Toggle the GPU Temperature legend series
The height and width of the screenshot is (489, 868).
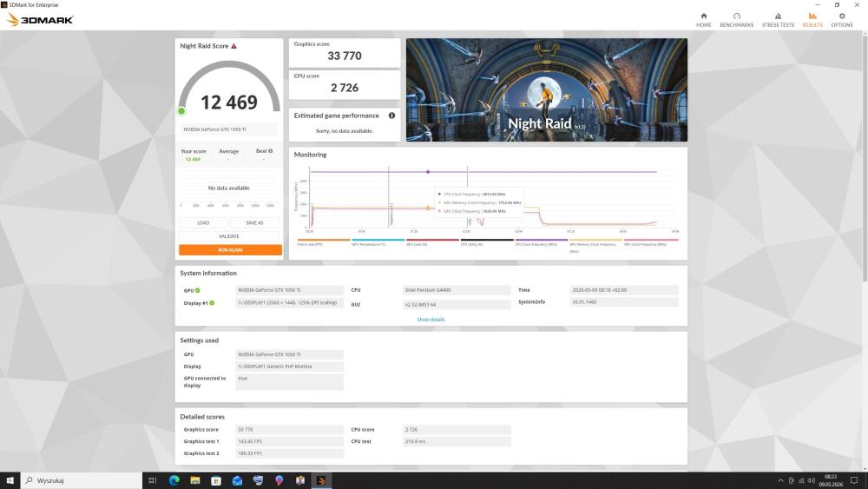click(x=378, y=242)
